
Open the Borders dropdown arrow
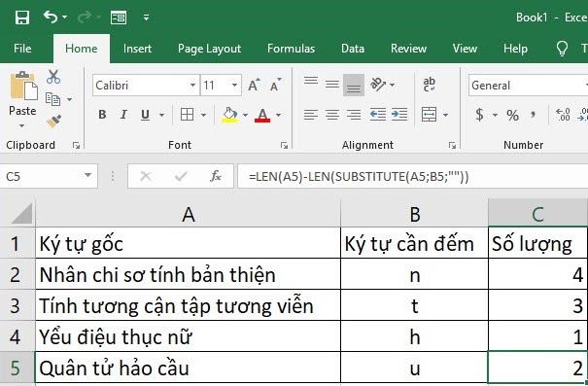pyautogui.click(x=204, y=115)
